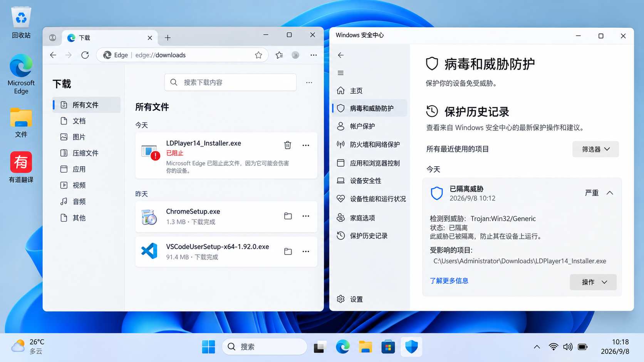
Task: Click the LDPlayer14_Installer.exe file name
Action: pyautogui.click(x=203, y=143)
